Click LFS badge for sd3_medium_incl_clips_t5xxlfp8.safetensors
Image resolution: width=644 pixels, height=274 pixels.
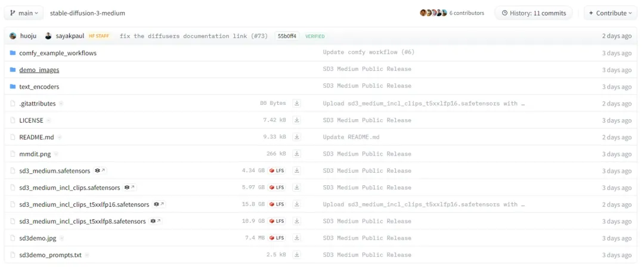tap(277, 222)
